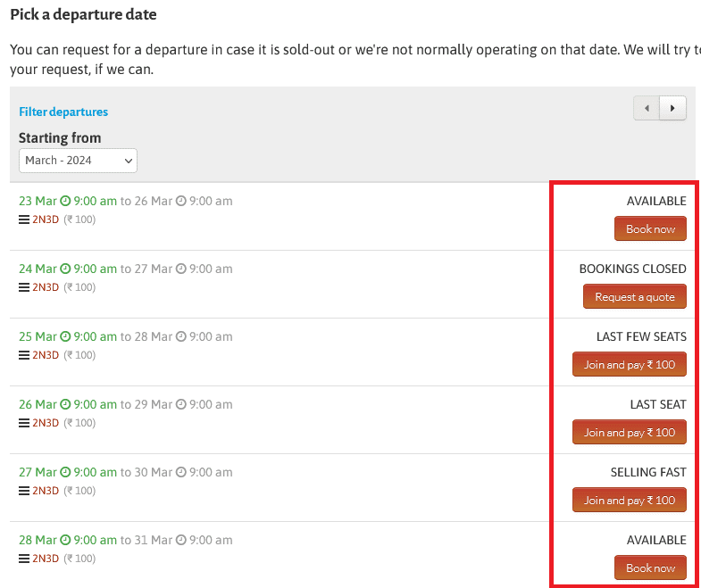Open Filter departures link
This screenshot has width=701, height=588.
click(x=63, y=112)
